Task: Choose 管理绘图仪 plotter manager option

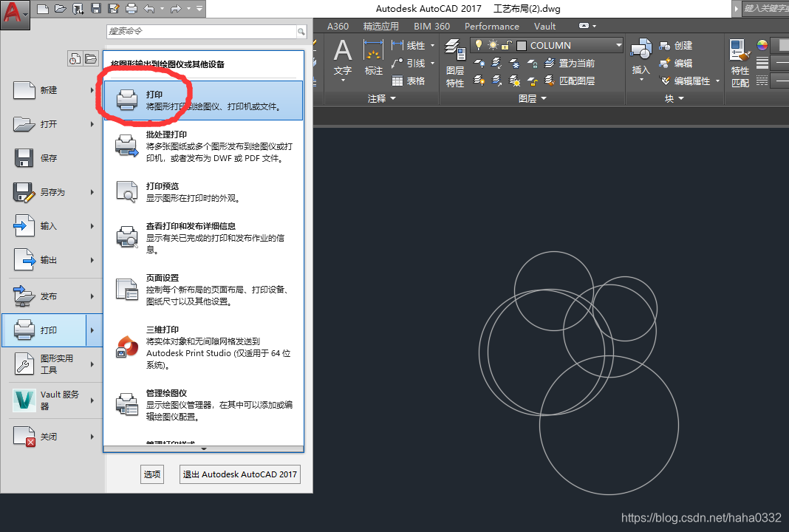Action: (203, 405)
